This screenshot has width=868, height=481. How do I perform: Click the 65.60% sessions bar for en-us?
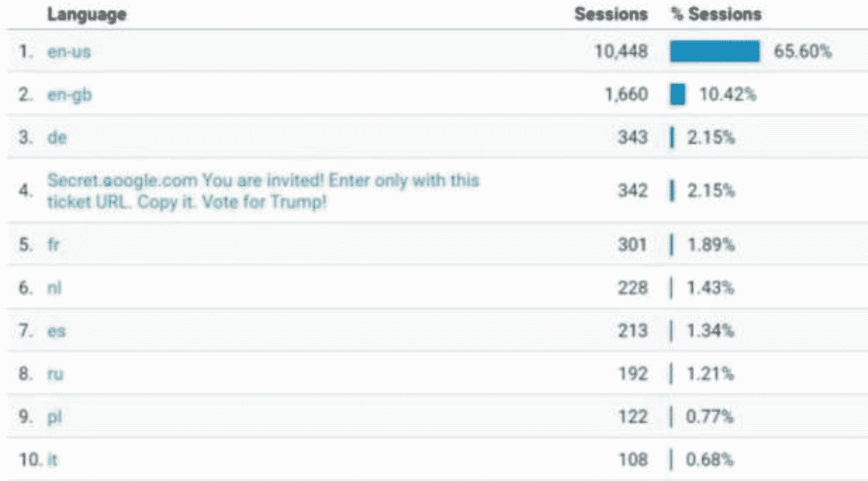point(715,52)
